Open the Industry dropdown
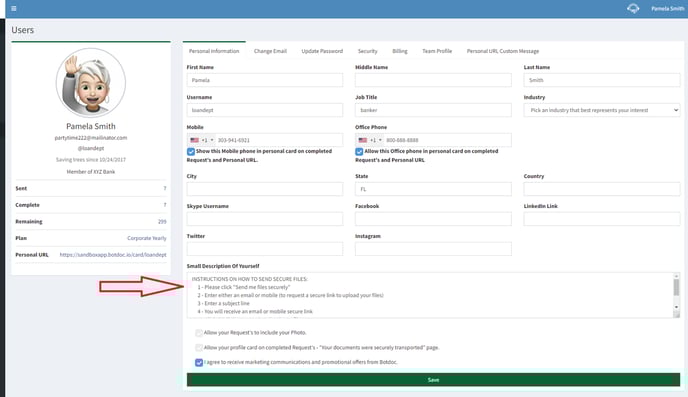Screen dimensions: 688x397 pyautogui.click(x=602, y=110)
